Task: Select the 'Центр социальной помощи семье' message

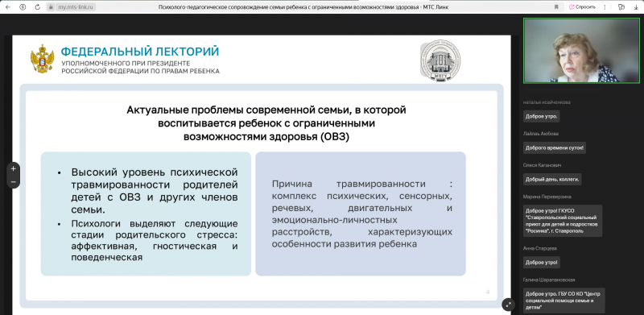Action: tap(564, 300)
